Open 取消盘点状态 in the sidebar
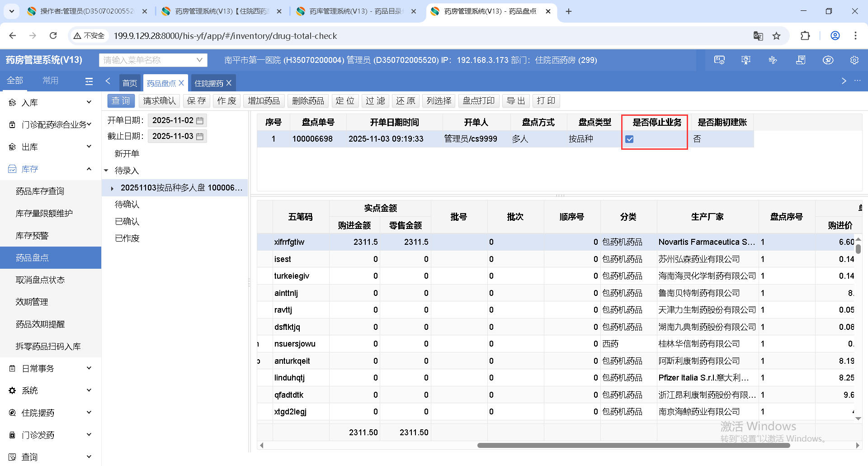Viewport: 868px width, 466px height. [x=40, y=280]
